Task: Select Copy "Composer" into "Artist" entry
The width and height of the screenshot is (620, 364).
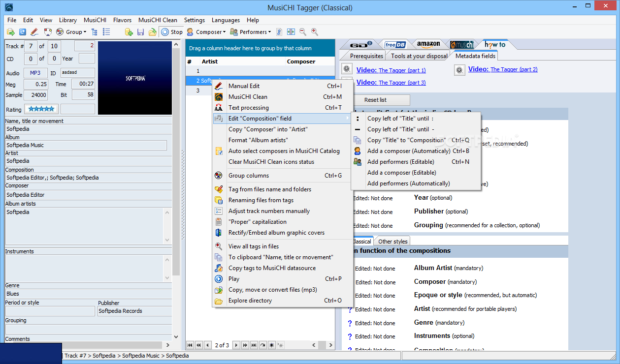Action: [283, 129]
